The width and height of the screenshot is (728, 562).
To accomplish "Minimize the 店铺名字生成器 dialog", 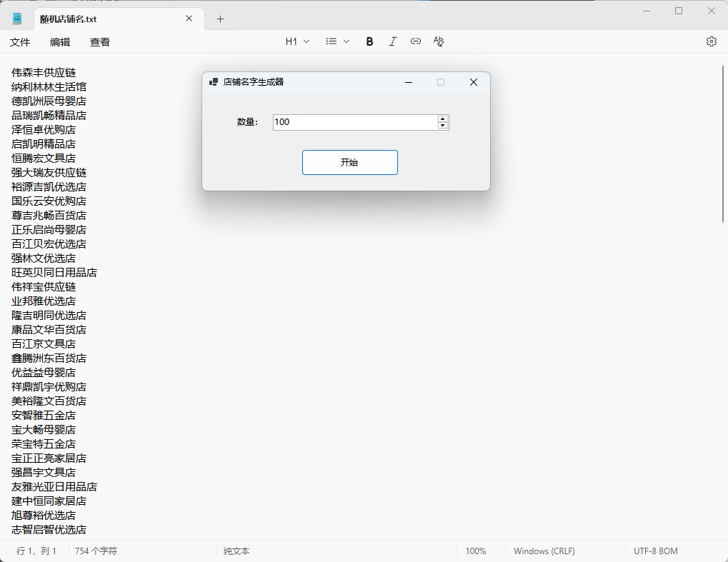I will coord(409,82).
